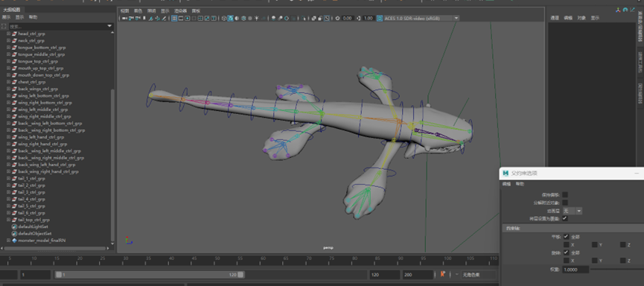Expand monster_model_finalRN reference node

click(8, 241)
